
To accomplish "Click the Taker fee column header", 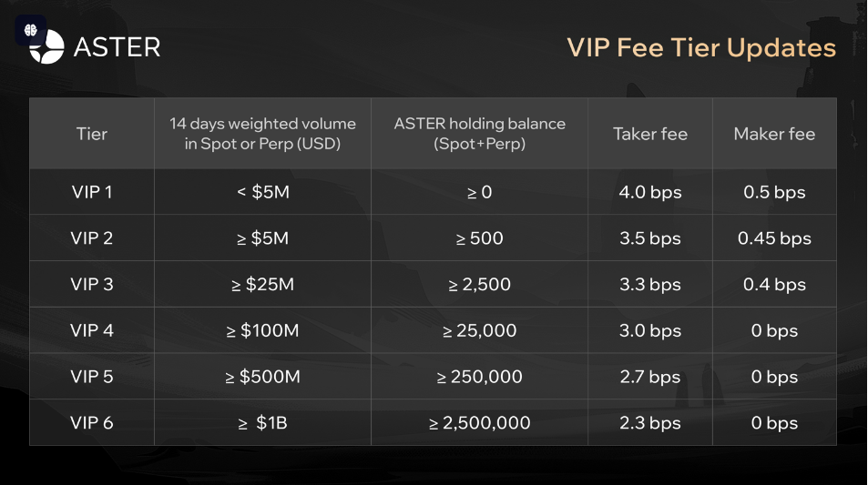I will tap(649, 134).
